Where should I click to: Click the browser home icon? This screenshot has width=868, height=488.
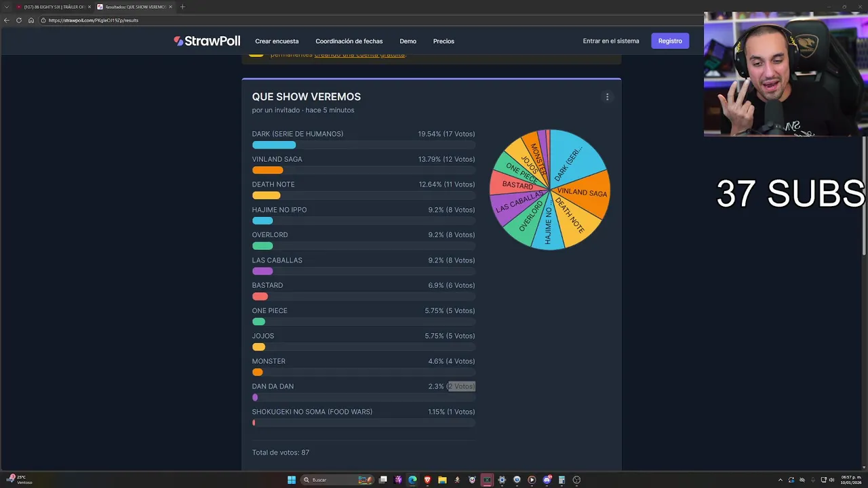31,20
